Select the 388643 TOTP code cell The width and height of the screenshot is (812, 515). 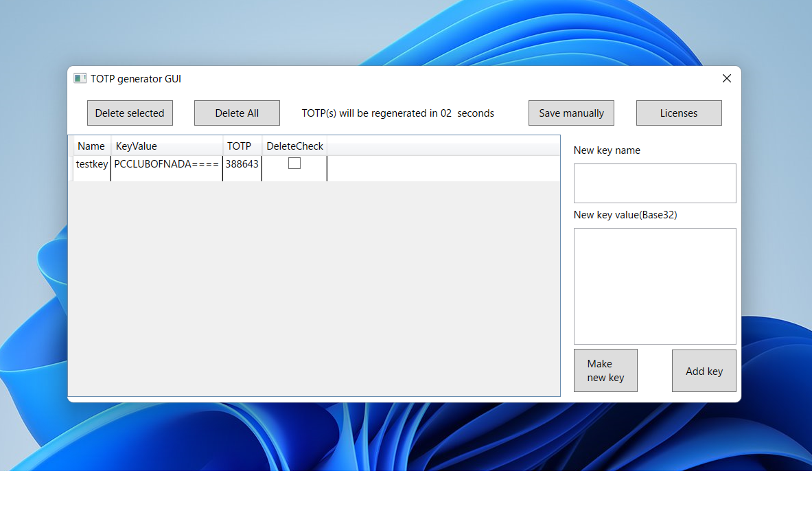[x=242, y=165]
